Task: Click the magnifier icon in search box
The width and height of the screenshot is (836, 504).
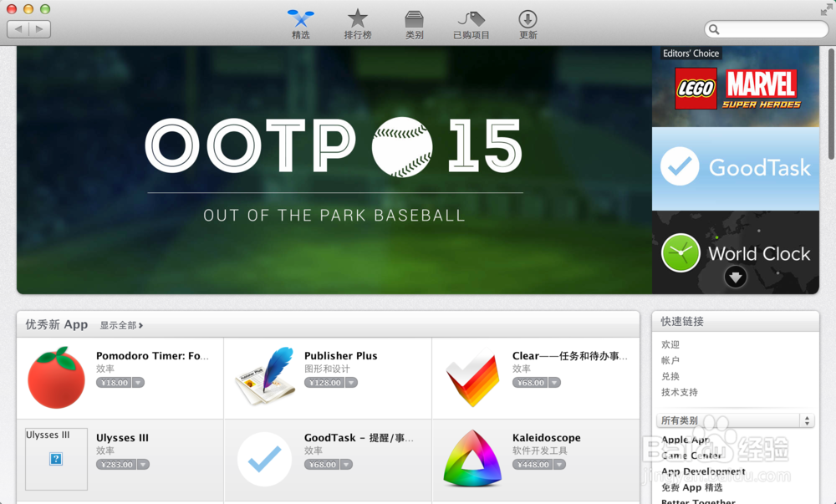Action: click(715, 29)
